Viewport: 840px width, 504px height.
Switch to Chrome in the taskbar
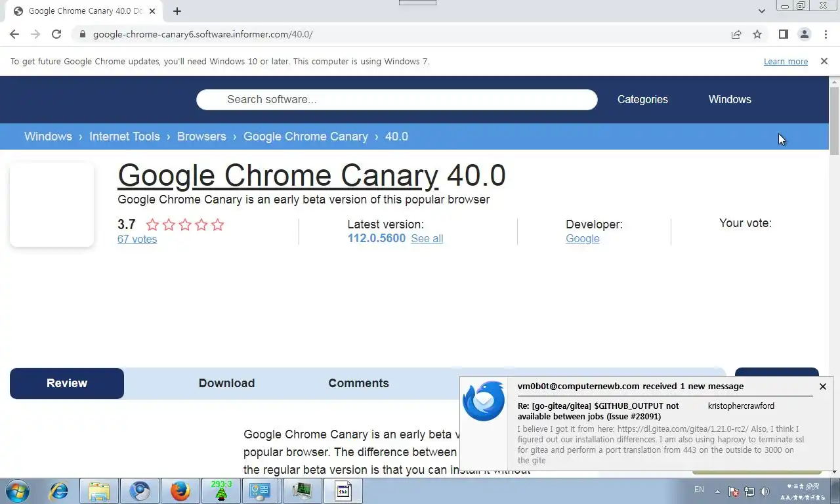tap(140, 491)
